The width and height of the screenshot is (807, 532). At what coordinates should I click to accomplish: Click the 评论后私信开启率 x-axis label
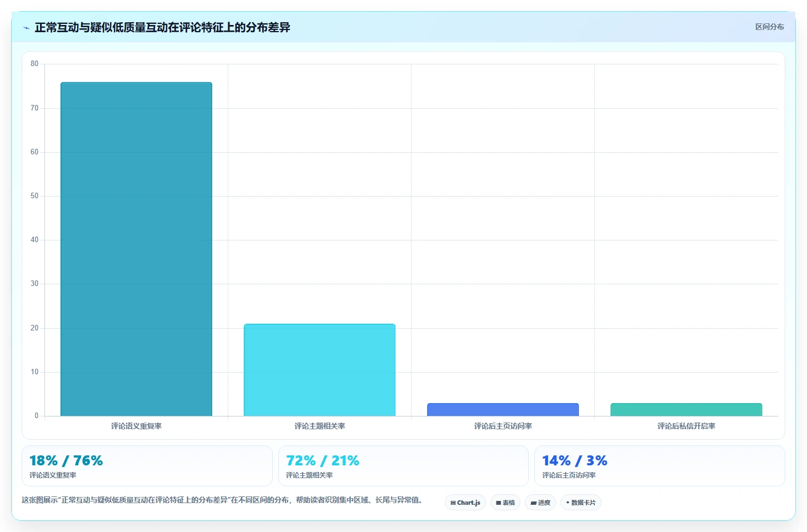(x=686, y=426)
